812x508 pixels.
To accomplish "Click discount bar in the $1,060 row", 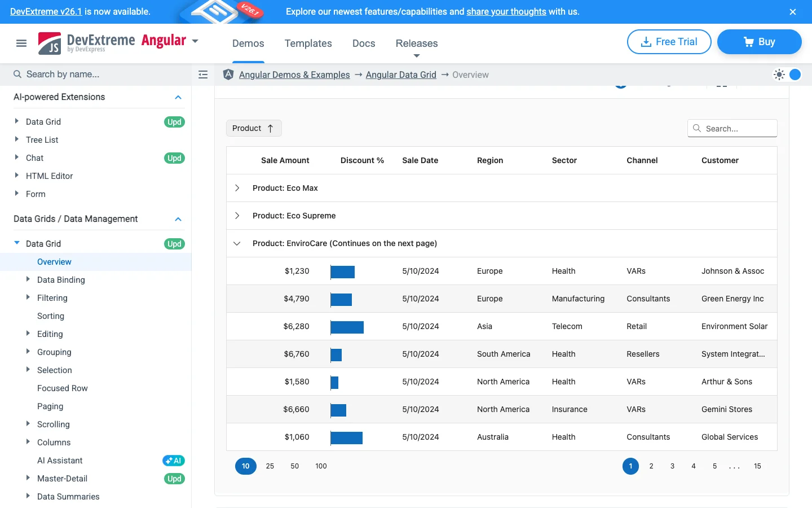I will [347, 438].
